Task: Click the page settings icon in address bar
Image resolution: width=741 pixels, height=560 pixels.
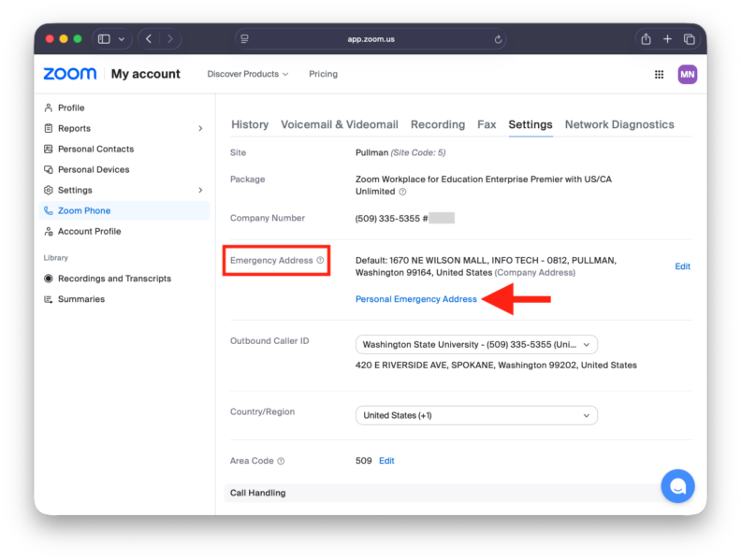Action: tap(244, 39)
